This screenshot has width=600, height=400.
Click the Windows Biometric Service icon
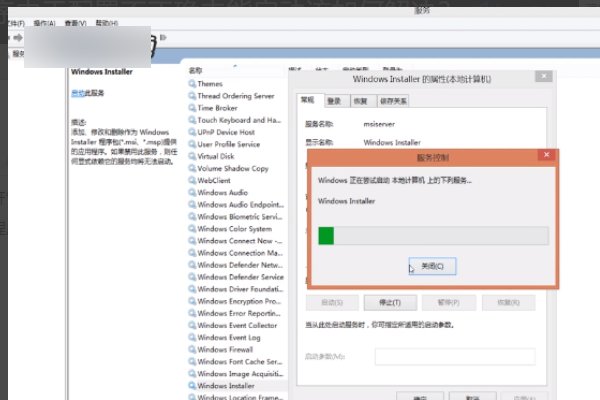pyautogui.click(x=192, y=216)
